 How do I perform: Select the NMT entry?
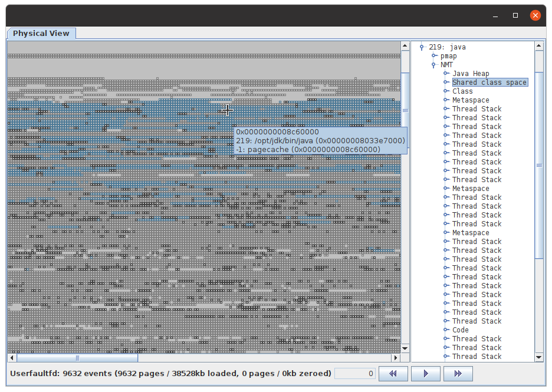(446, 65)
